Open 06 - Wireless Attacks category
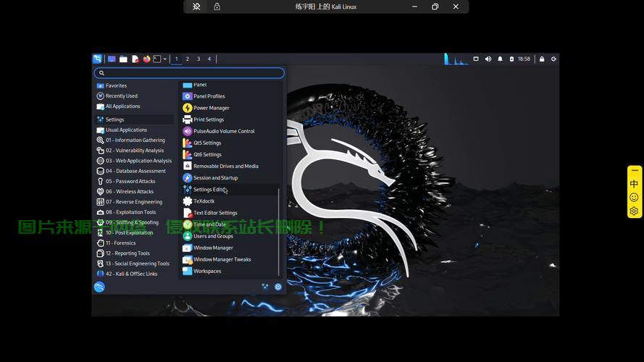This screenshot has height=362, width=644. click(135, 191)
